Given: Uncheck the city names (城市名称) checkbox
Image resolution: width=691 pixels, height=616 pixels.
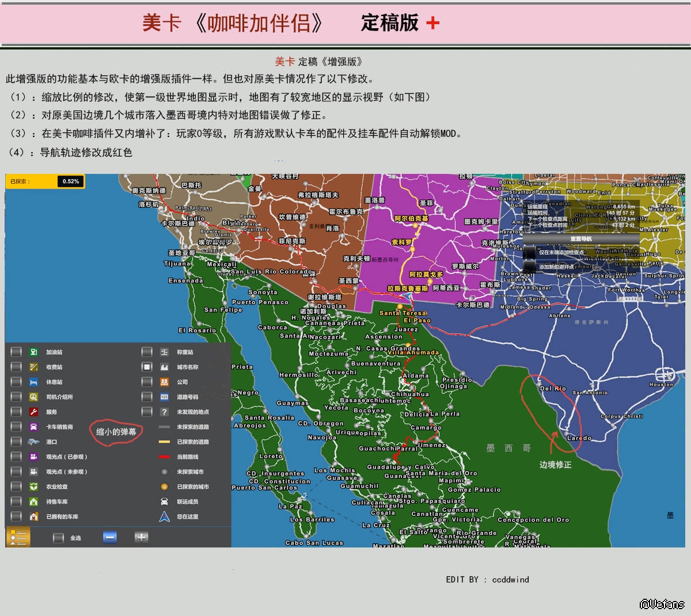Looking at the screenshot, I should coord(147,367).
